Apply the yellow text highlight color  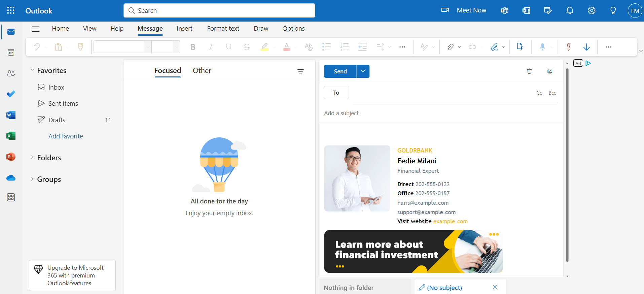click(x=265, y=47)
